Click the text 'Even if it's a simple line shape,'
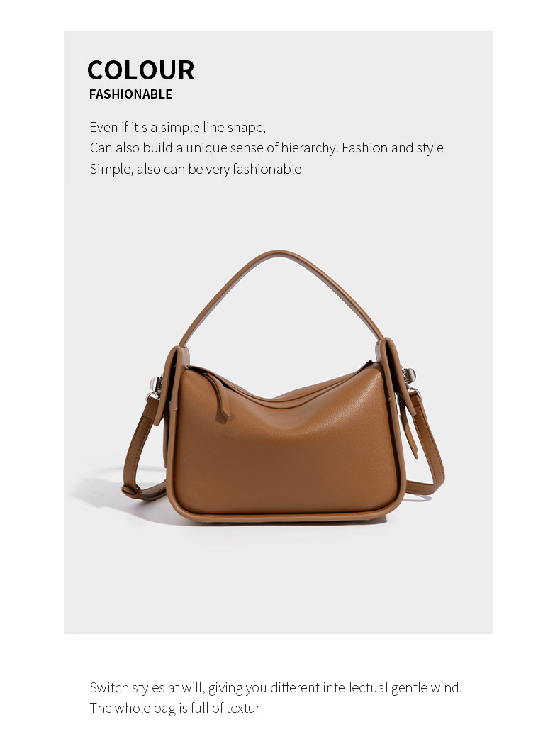This screenshot has height=744, width=560. (x=178, y=127)
